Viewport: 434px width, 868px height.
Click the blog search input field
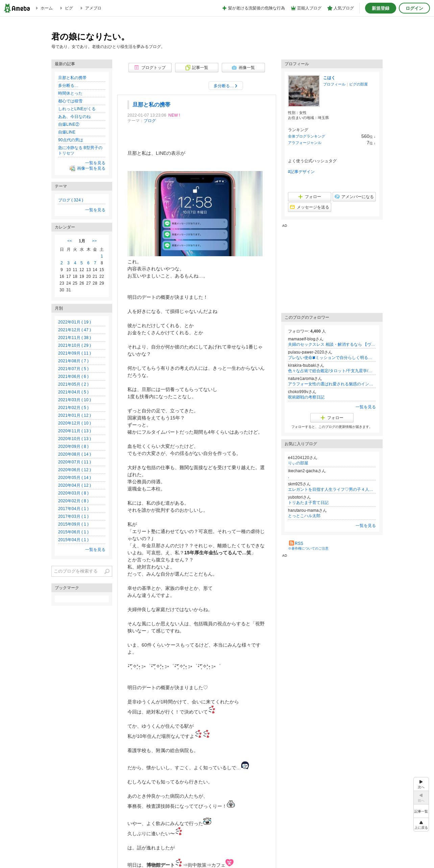click(x=77, y=571)
